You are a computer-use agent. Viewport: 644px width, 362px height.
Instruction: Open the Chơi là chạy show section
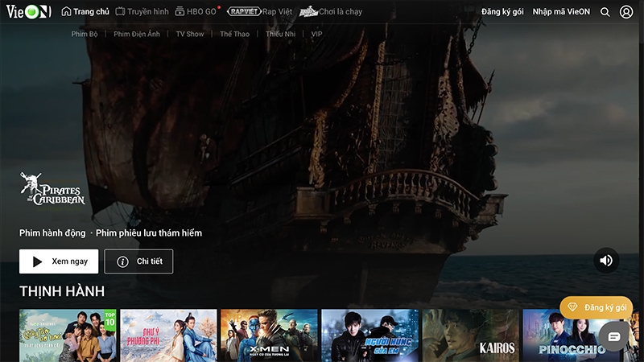[331, 12]
